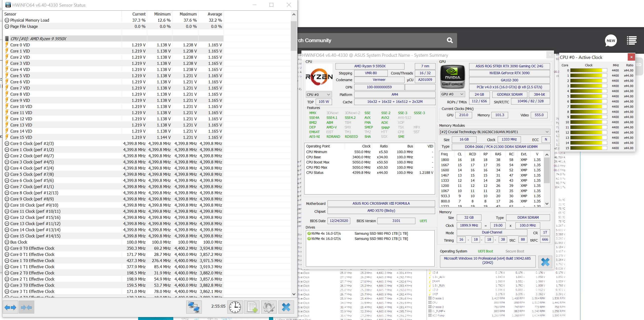This screenshot has width=644, height=320.
Task: Click the HWiNFO64 title bar app icon
Action: (8, 5)
